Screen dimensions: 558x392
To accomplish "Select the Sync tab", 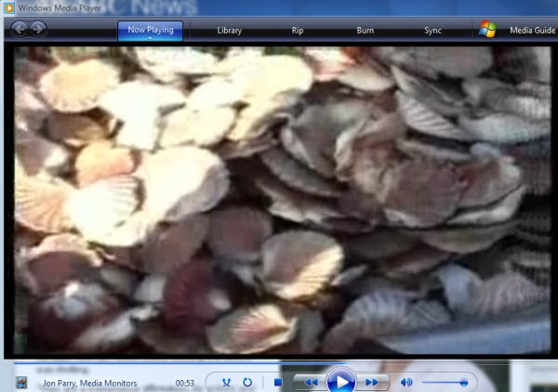I will pyautogui.click(x=433, y=30).
